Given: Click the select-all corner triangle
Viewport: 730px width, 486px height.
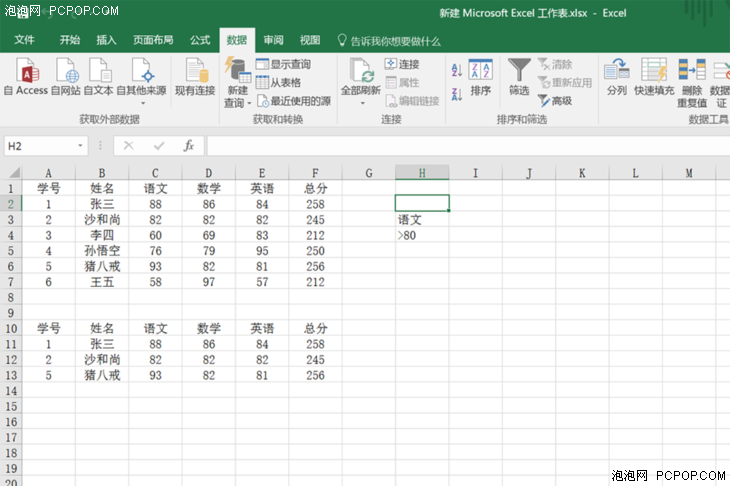Looking at the screenshot, I should (x=14, y=173).
